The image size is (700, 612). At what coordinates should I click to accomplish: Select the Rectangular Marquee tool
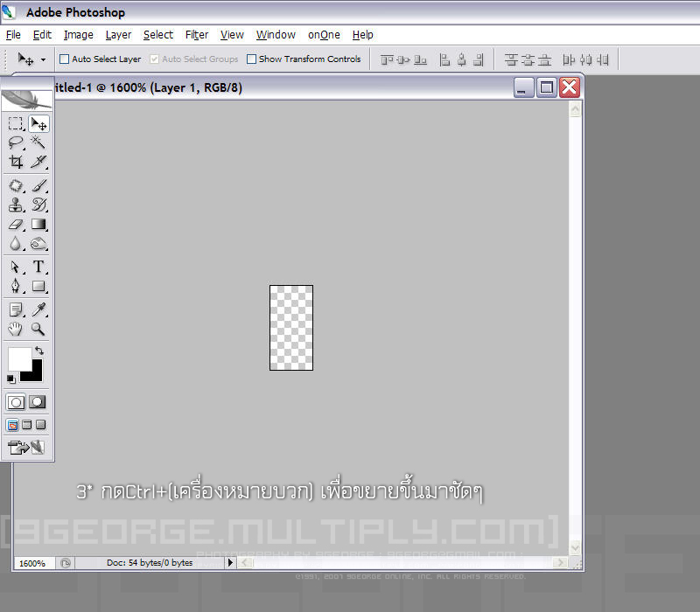16,123
